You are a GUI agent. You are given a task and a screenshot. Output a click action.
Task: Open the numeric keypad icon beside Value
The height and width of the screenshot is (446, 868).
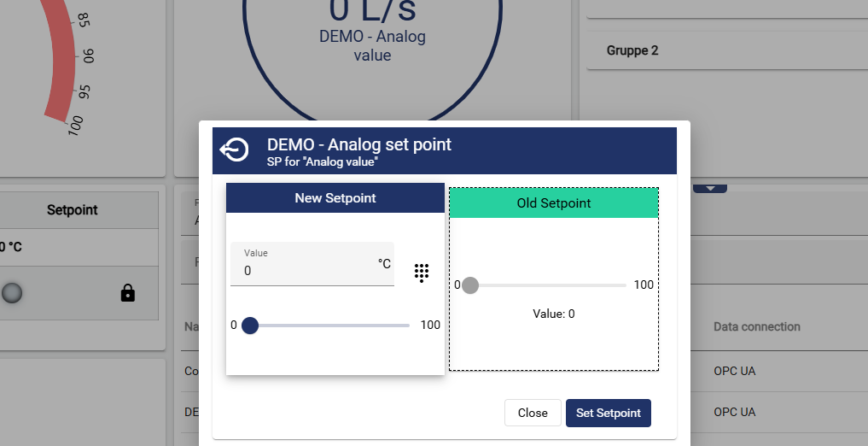pyautogui.click(x=421, y=273)
